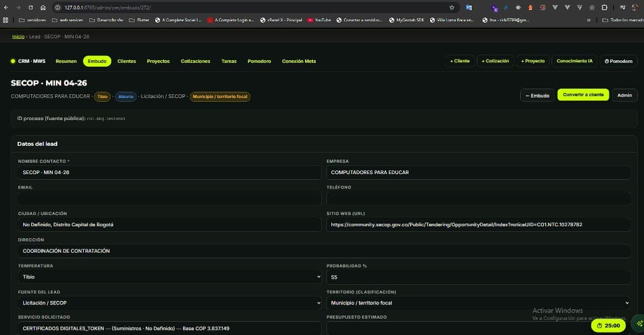
Task: Click the ID proceso code text
Action: 106,119
